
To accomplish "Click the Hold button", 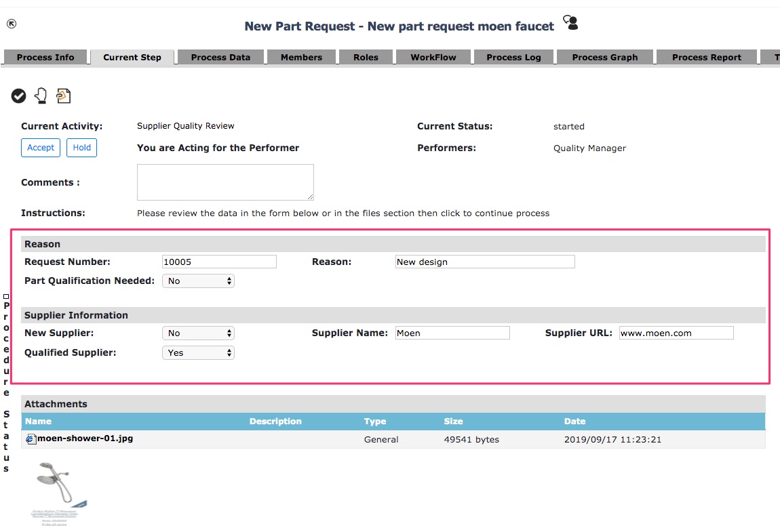I will point(81,148).
